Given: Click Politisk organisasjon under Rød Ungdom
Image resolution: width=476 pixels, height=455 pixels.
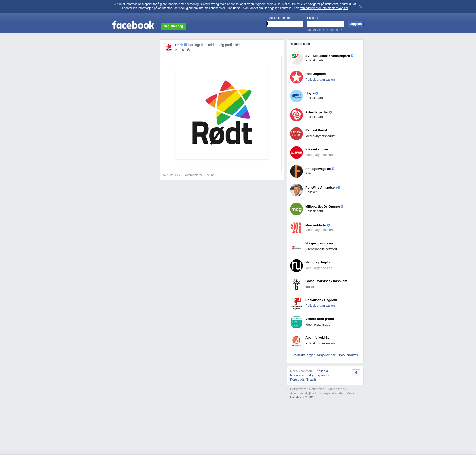Looking at the screenshot, I should [x=320, y=80].
